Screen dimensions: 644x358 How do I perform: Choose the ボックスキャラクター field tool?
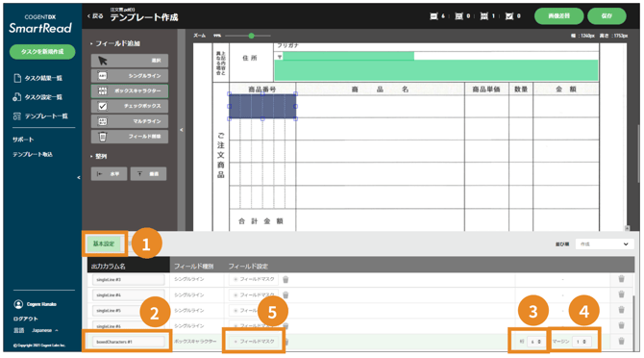pyautogui.click(x=130, y=90)
